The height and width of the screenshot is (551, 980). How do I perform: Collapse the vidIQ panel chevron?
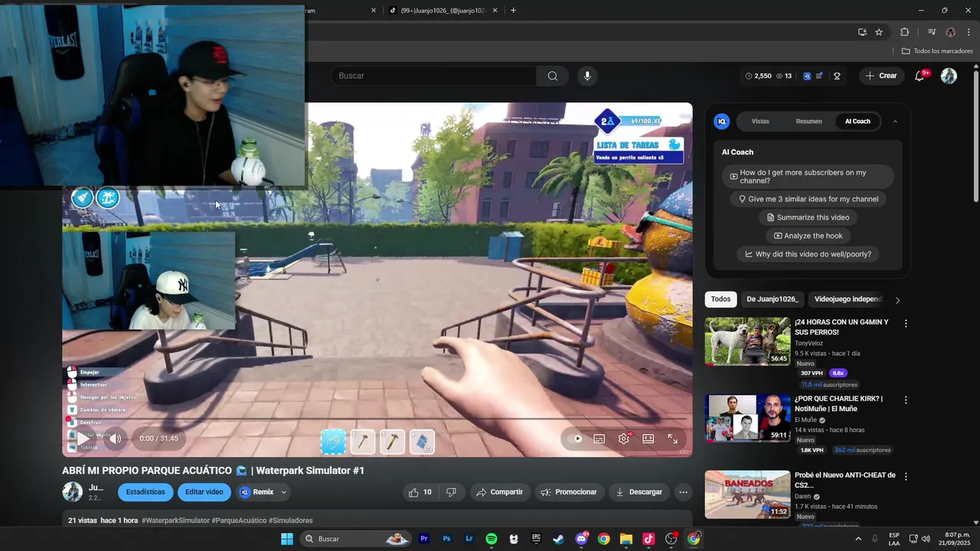tap(895, 121)
